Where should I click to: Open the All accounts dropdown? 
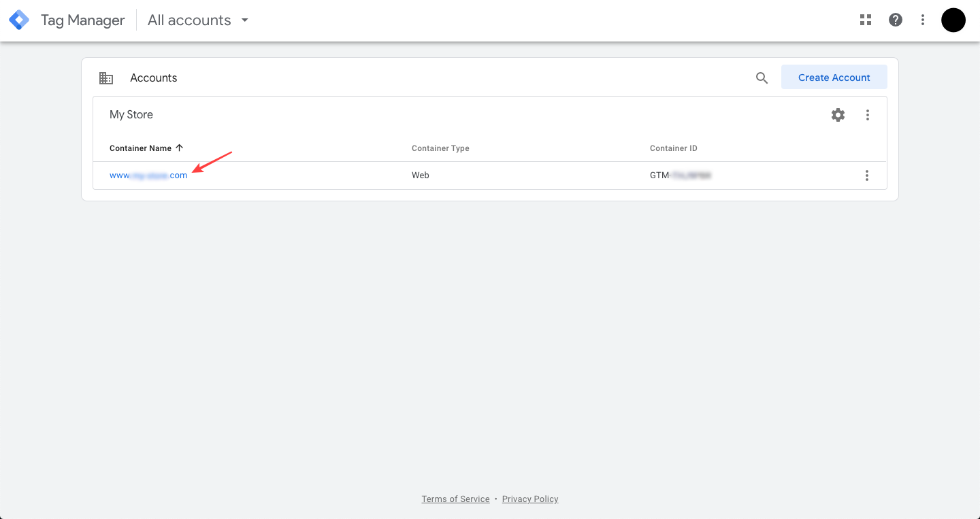[189, 20]
